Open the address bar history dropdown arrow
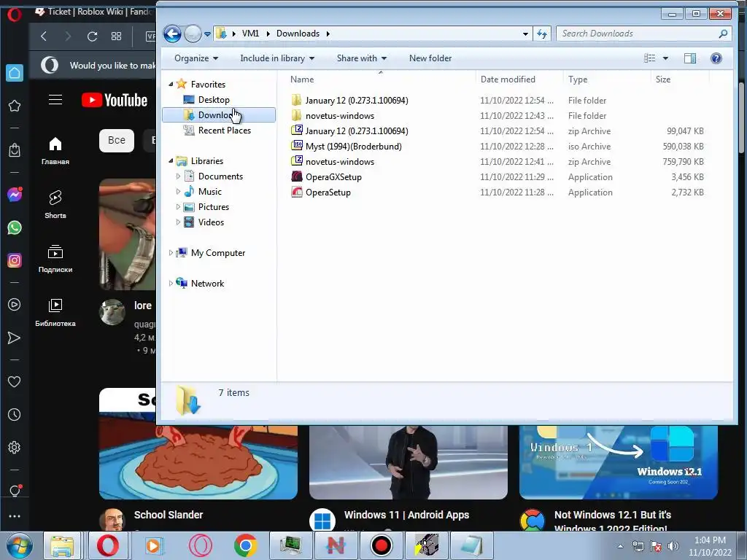 click(525, 34)
